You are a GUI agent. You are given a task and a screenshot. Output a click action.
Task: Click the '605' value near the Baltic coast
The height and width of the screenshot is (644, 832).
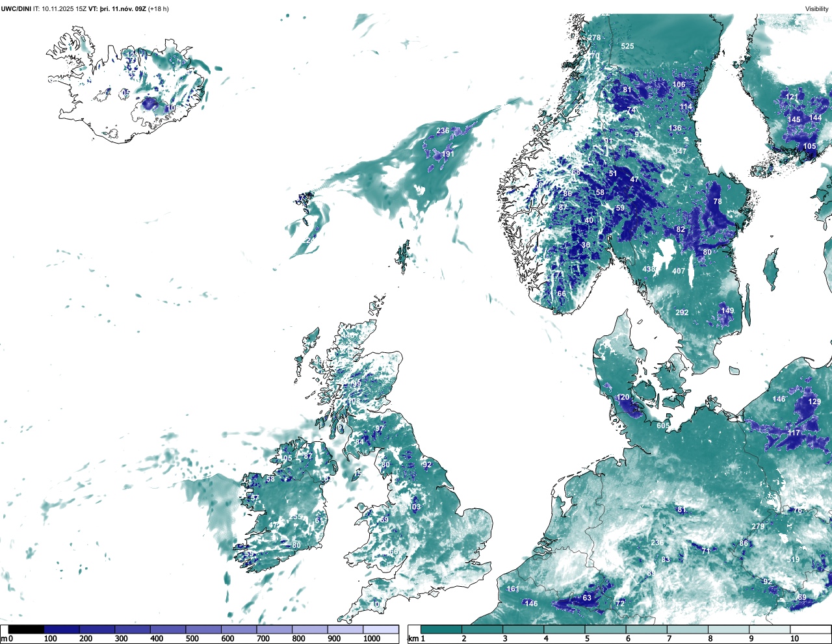tap(663, 426)
